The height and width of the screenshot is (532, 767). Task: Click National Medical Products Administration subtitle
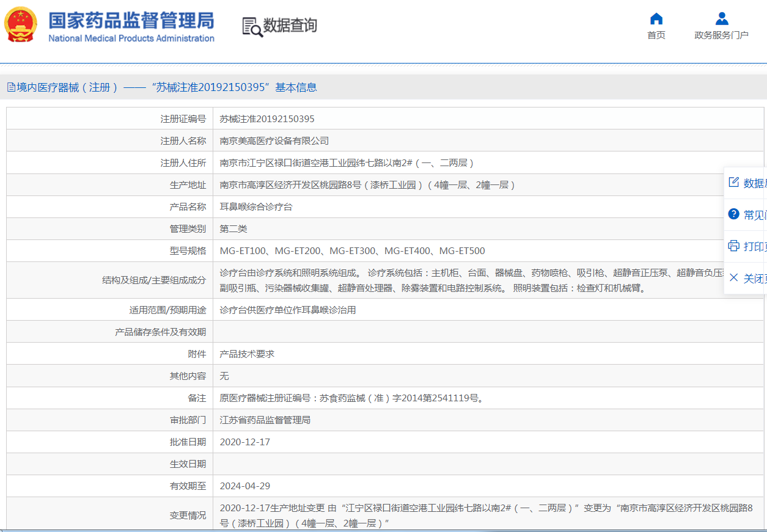[131, 38]
